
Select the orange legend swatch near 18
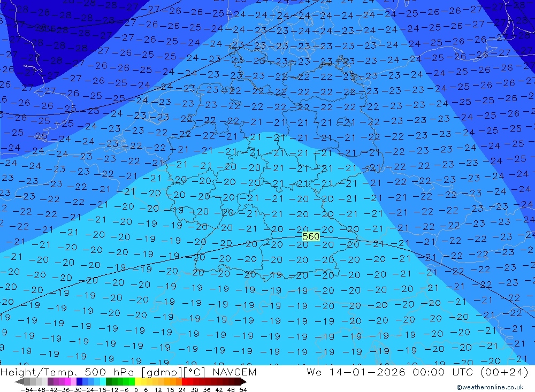[x=173, y=382]
